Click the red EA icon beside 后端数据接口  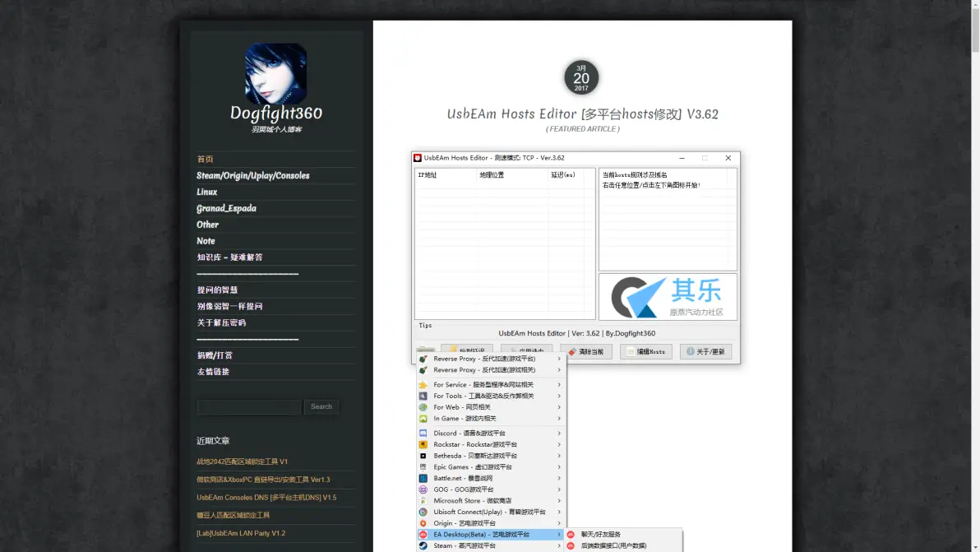click(x=571, y=545)
